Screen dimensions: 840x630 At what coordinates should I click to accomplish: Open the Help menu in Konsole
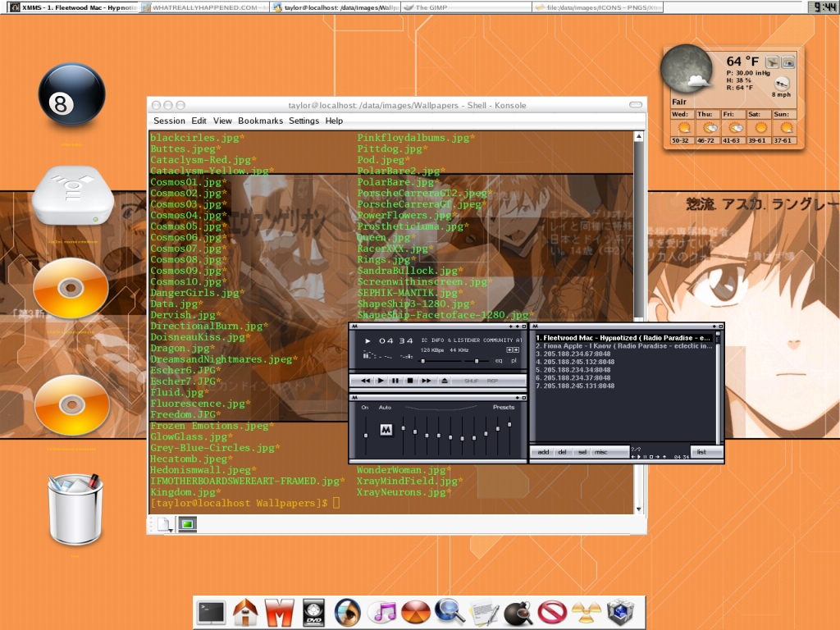coord(334,121)
